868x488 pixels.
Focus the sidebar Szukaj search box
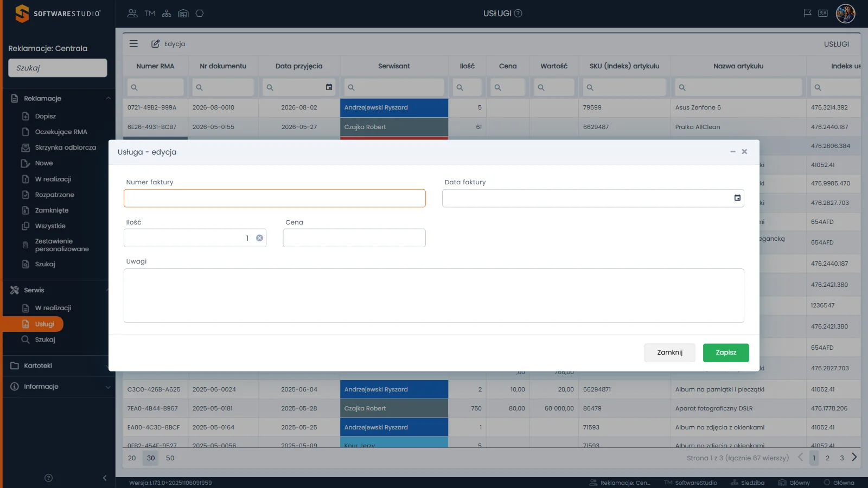[x=58, y=68]
